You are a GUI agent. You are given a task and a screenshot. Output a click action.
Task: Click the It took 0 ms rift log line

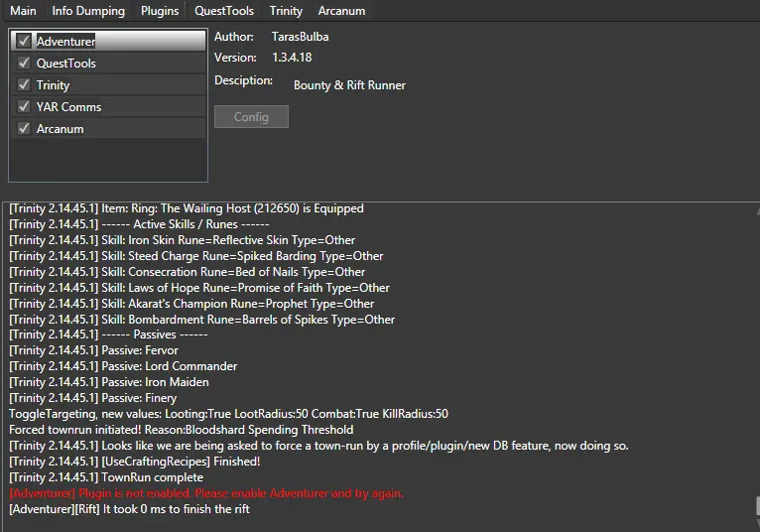[x=129, y=509]
